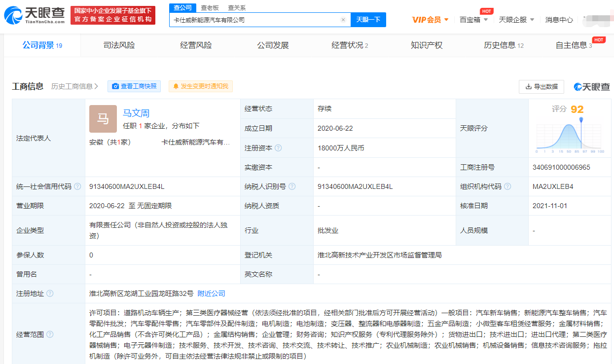The image size is (614, 364).
Task: Click the 存续 operating status value
Action: point(325,109)
